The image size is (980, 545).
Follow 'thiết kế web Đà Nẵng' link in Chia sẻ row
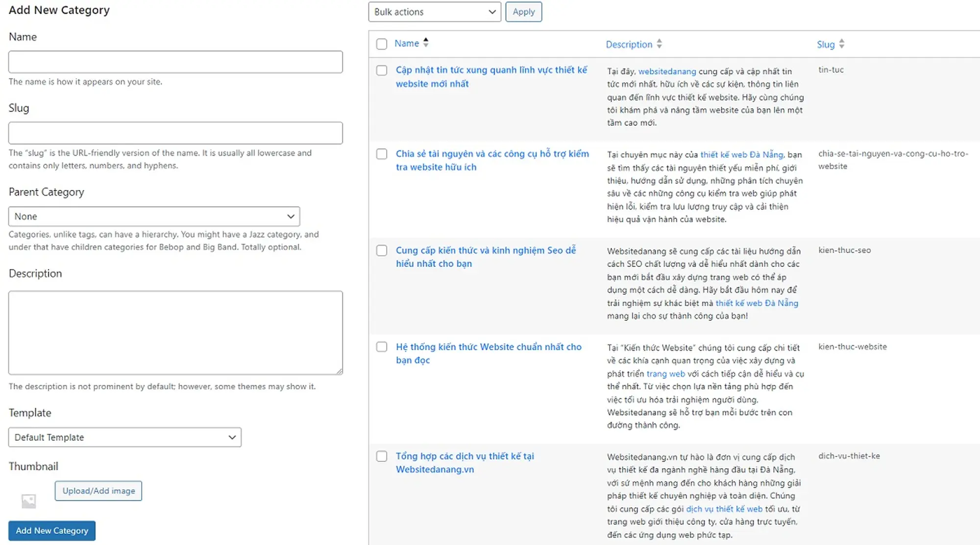click(742, 155)
